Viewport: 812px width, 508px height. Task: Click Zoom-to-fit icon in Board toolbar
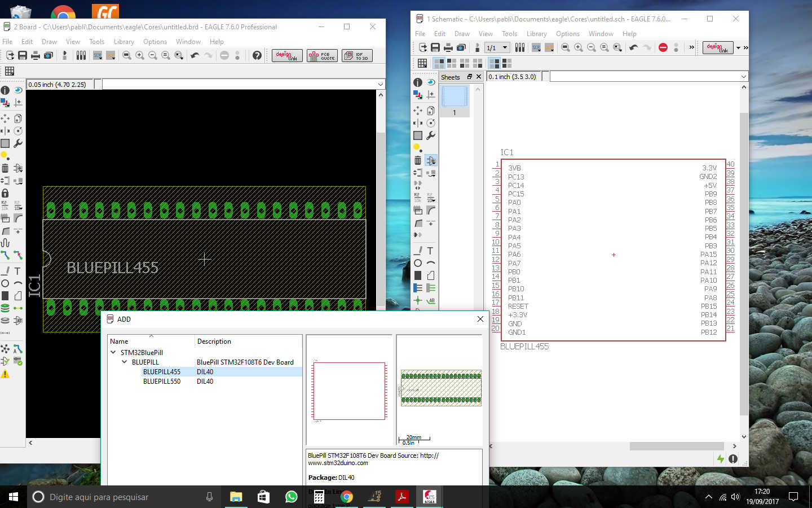tap(127, 55)
